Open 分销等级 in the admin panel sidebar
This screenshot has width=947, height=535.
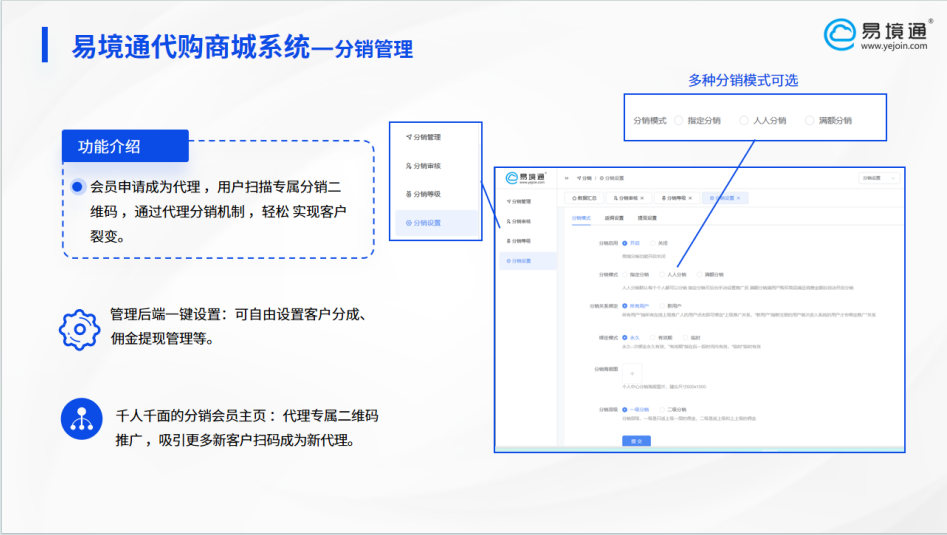coord(519,241)
